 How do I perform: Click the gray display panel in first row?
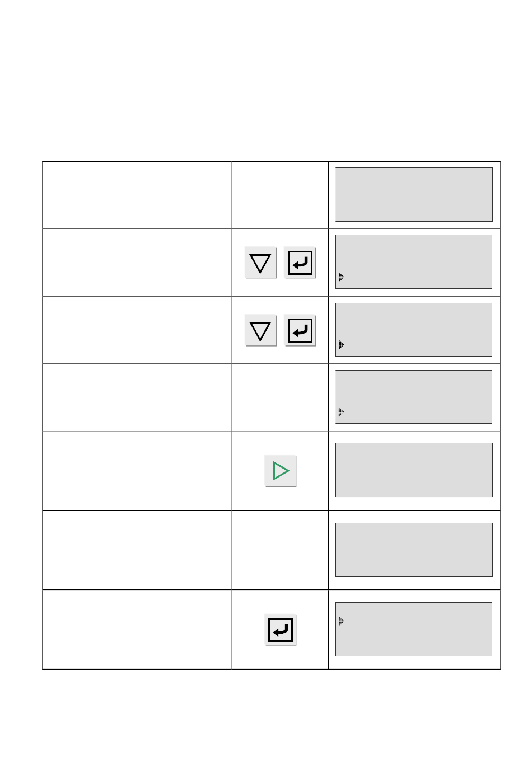click(414, 194)
